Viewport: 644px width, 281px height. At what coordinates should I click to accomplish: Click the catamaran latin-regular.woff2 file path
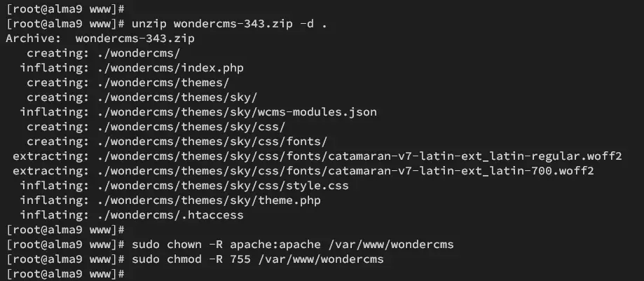(x=359, y=156)
